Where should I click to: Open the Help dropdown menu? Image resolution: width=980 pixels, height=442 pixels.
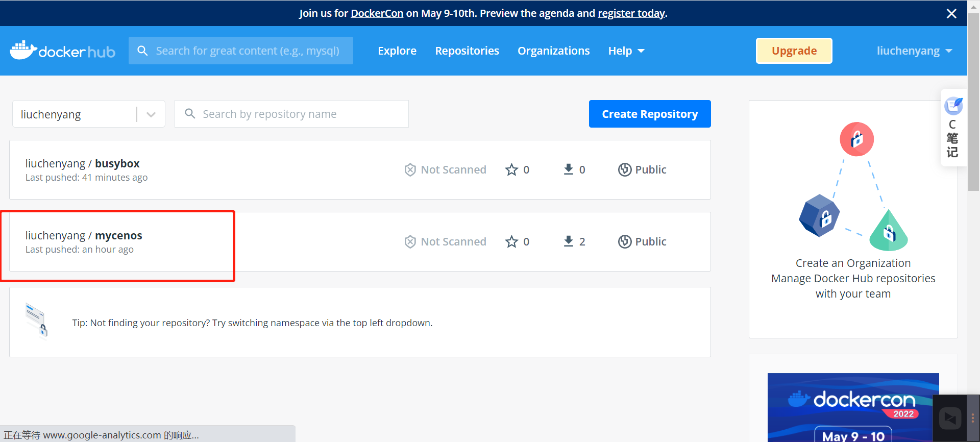tap(626, 51)
